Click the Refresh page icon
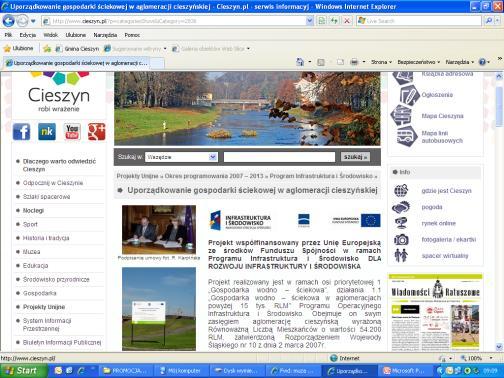Viewport: 504px width, 378px height. (x=334, y=21)
